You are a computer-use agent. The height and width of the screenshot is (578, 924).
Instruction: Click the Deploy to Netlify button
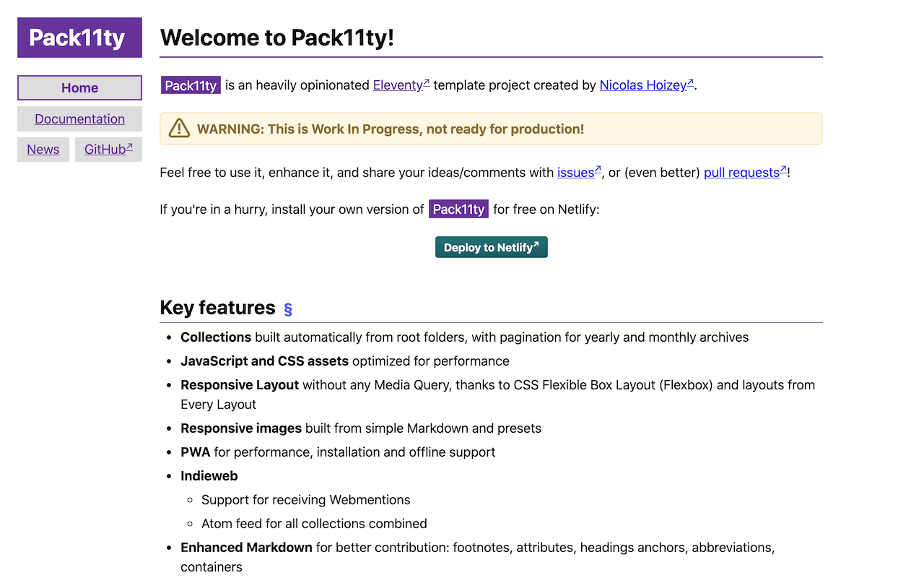(x=492, y=247)
